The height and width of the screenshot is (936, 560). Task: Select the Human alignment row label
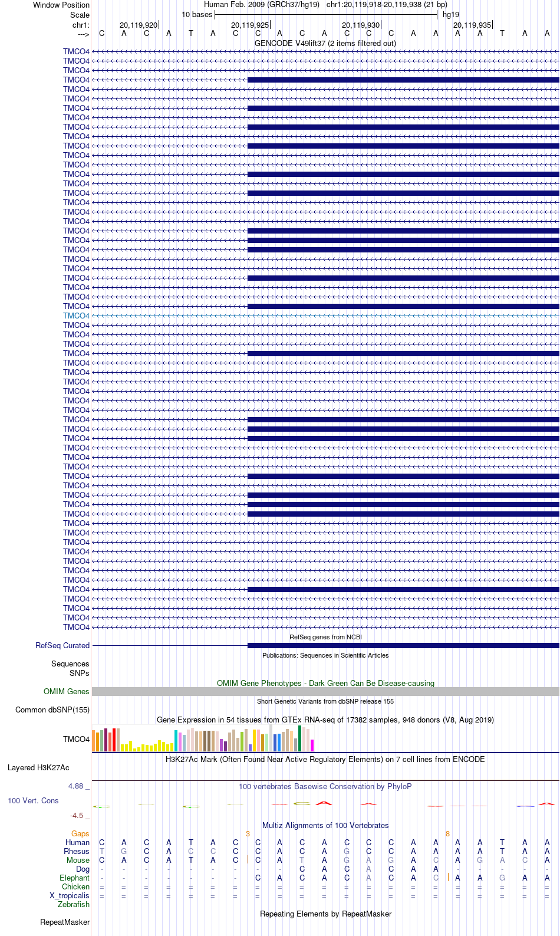[77, 842]
